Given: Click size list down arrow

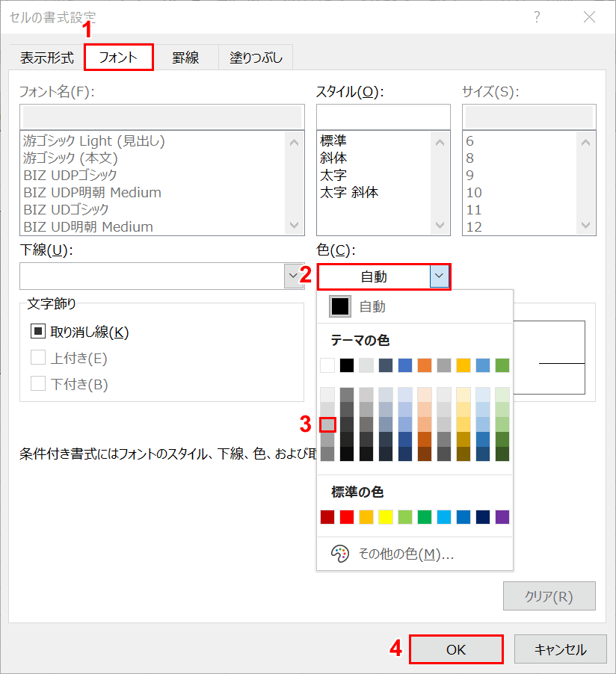Looking at the screenshot, I should 585,225.
